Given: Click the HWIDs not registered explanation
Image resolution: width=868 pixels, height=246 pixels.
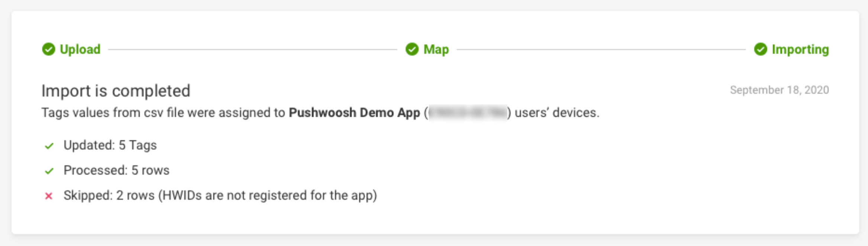Looking at the screenshot, I should coord(268,195).
